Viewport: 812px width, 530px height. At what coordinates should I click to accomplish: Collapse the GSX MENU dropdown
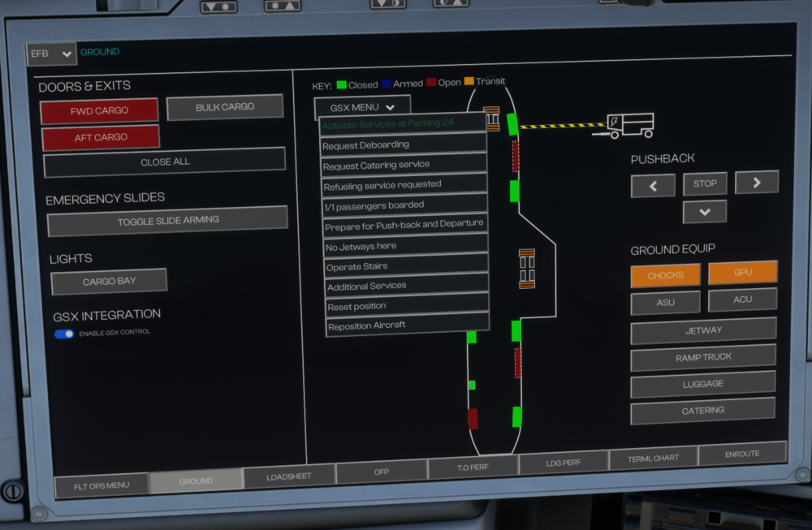click(362, 107)
